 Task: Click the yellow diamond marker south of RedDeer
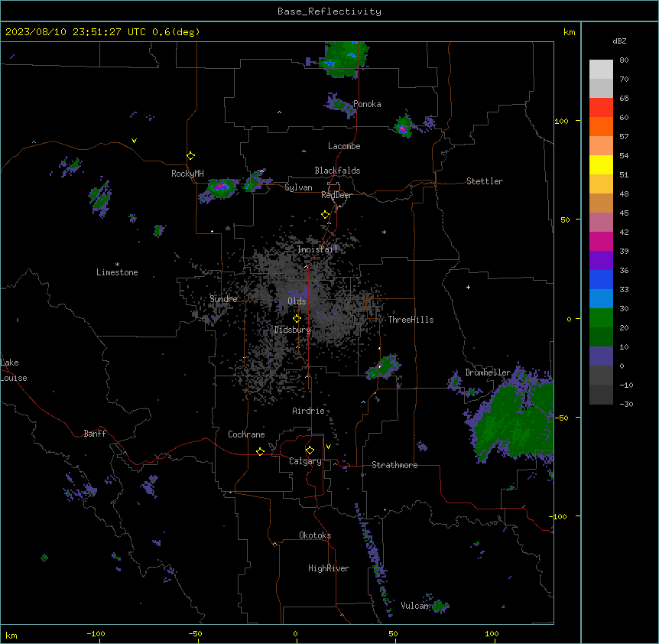pos(326,215)
